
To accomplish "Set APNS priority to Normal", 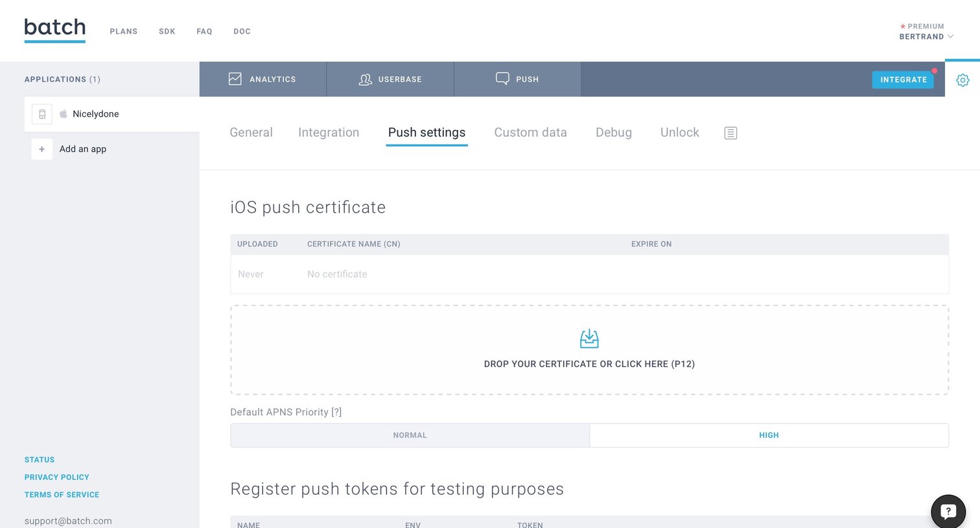I will (410, 435).
